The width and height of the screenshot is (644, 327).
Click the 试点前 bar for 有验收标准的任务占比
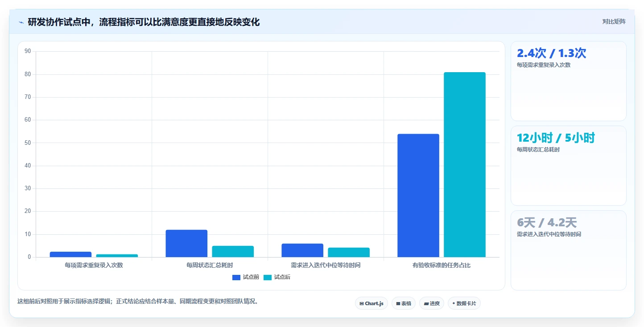point(418,196)
